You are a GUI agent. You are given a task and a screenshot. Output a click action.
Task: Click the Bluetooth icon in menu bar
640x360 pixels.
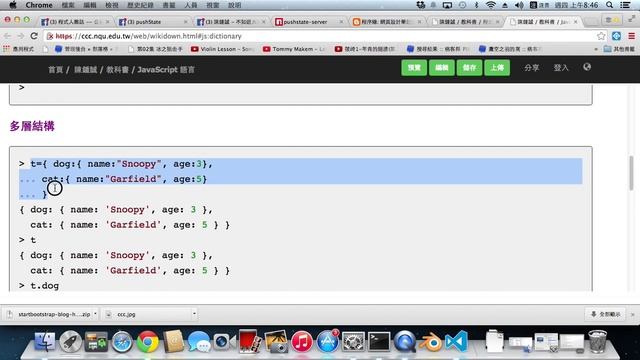pos(476,5)
